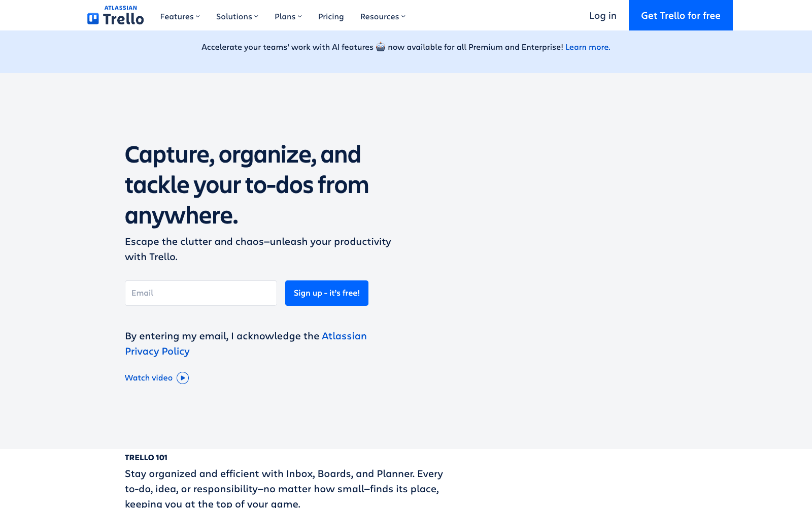This screenshot has width=812, height=508.
Task: Click 'Stay organized and efficient' paragraph
Action: pyautogui.click(x=284, y=488)
